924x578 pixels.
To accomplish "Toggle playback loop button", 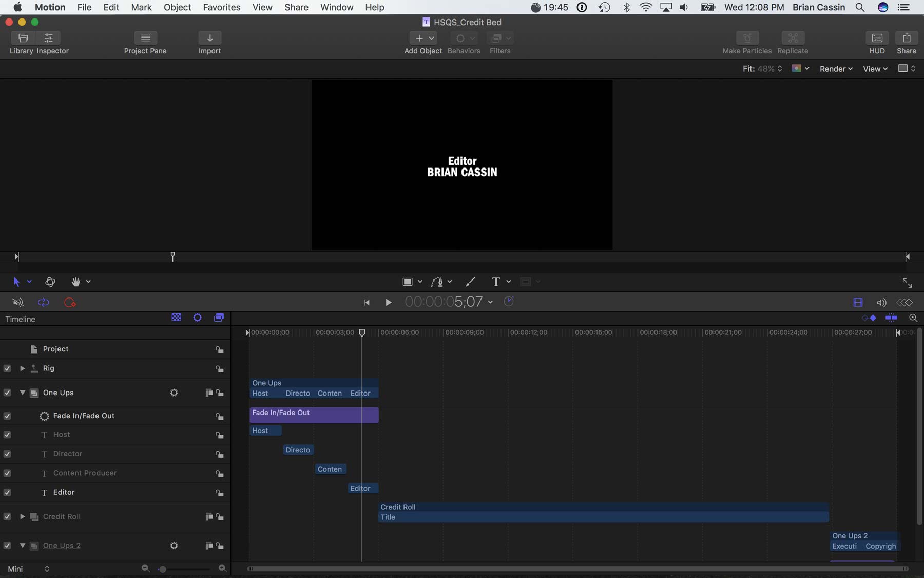I will point(44,303).
